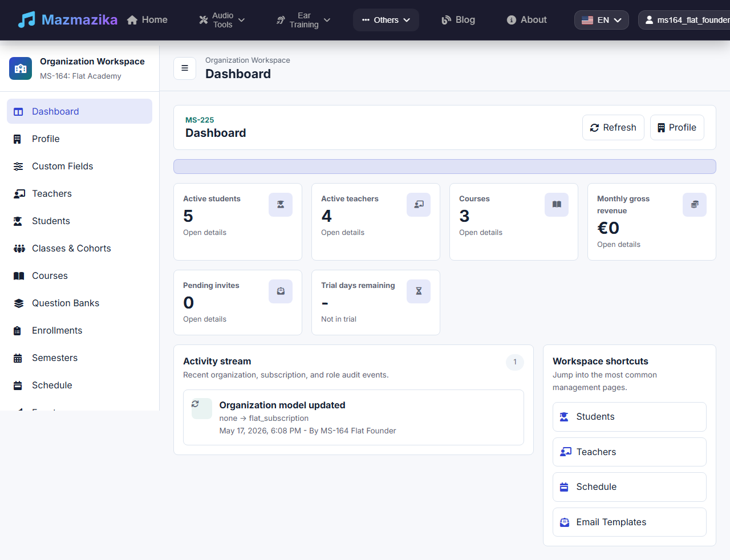
Task: Open Enrollments in the sidebar
Action: (x=79, y=331)
